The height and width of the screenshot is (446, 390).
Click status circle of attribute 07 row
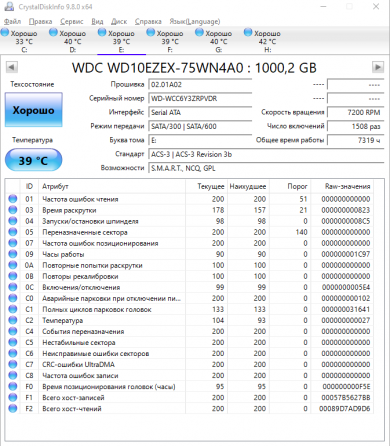click(x=13, y=243)
